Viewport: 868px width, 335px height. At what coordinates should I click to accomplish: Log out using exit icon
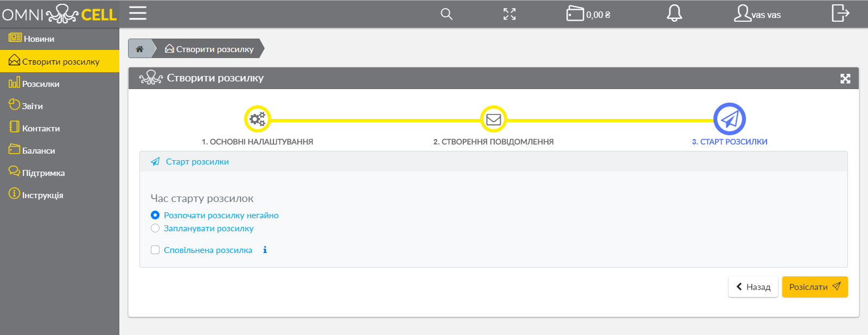840,12
